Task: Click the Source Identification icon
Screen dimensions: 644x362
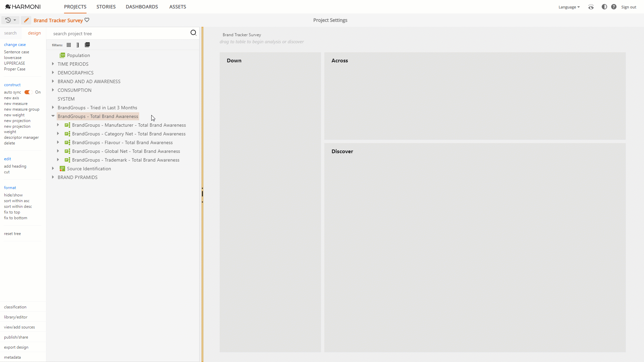Action: [x=62, y=169]
